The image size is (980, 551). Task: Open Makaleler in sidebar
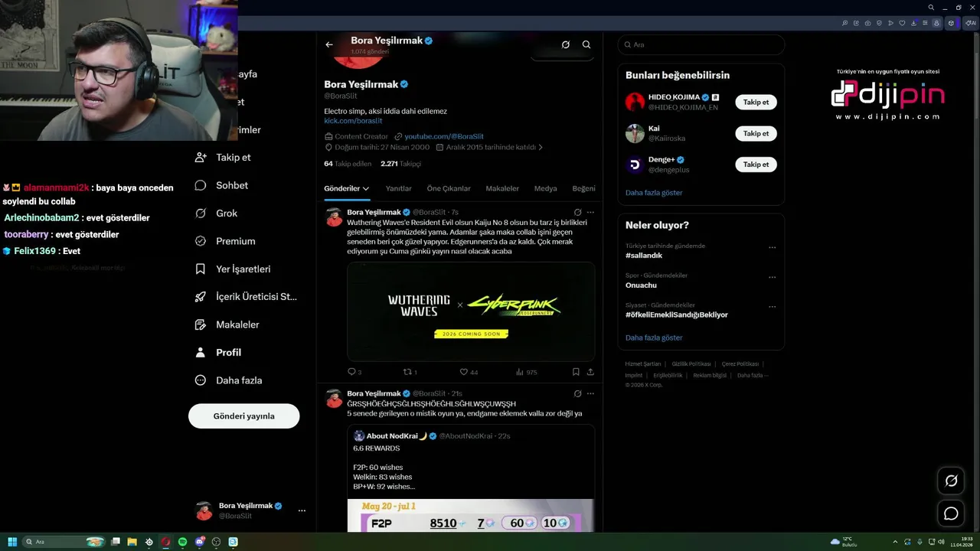tap(227, 324)
